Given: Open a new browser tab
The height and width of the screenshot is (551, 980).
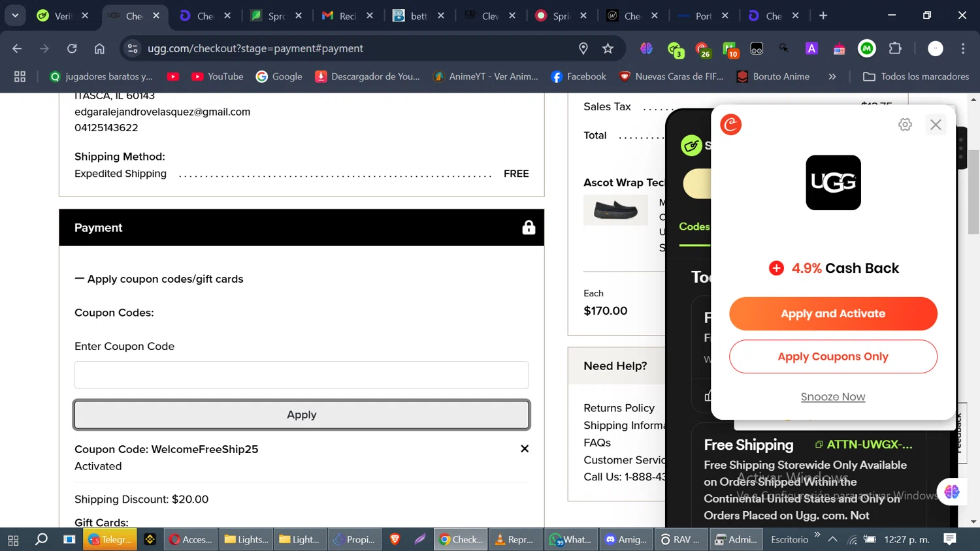Looking at the screenshot, I should click(823, 16).
